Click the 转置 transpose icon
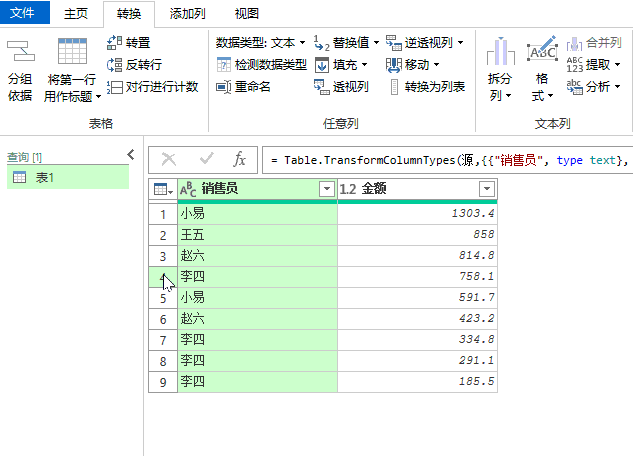Screen dimensions: 633x456 point(114,42)
